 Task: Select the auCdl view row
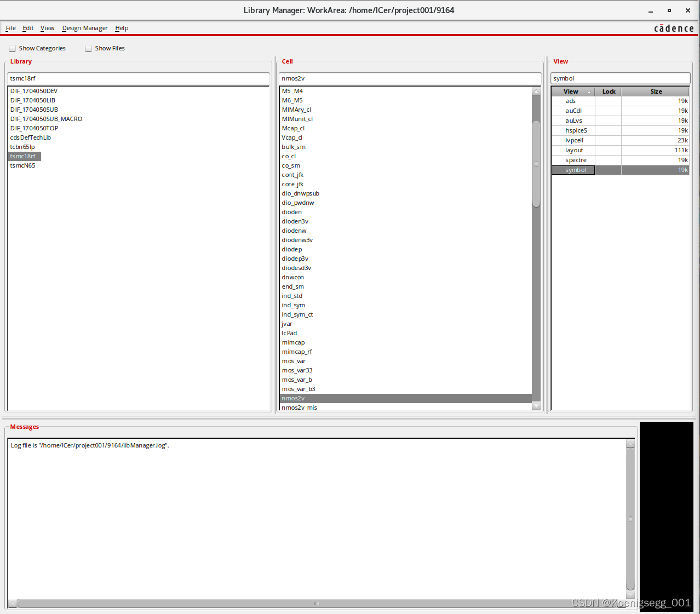pos(620,111)
